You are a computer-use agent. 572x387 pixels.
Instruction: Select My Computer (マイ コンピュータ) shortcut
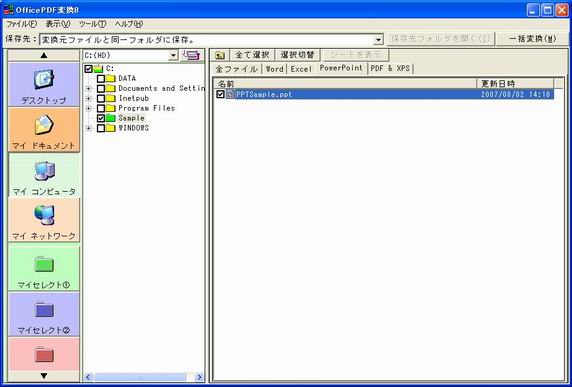44,175
